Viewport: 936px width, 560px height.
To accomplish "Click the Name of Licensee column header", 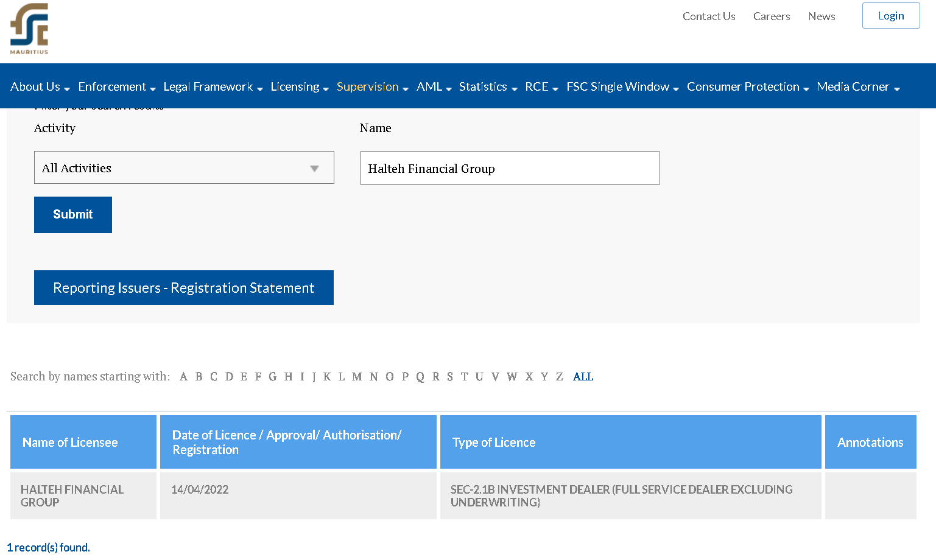I will [83, 442].
